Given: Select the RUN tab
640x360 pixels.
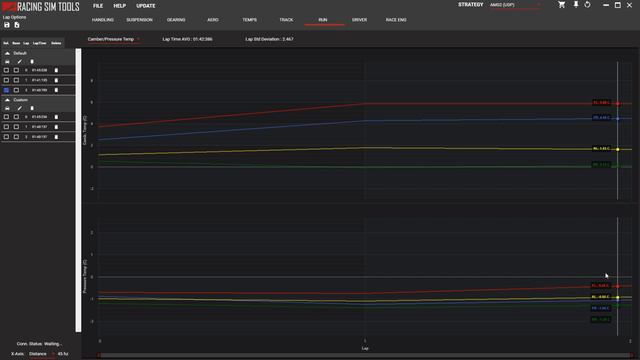Looking at the screenshot, I should (323, 20).
